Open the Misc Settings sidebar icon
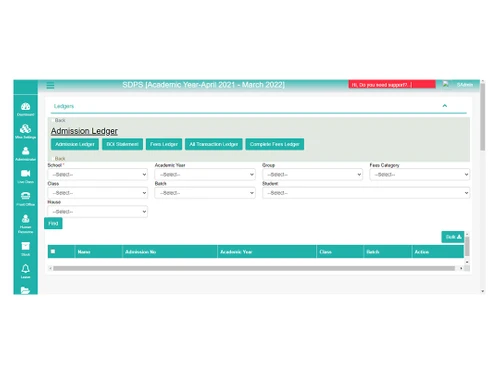Viewport: 500px width, 375px height. (x=25, y=131)
